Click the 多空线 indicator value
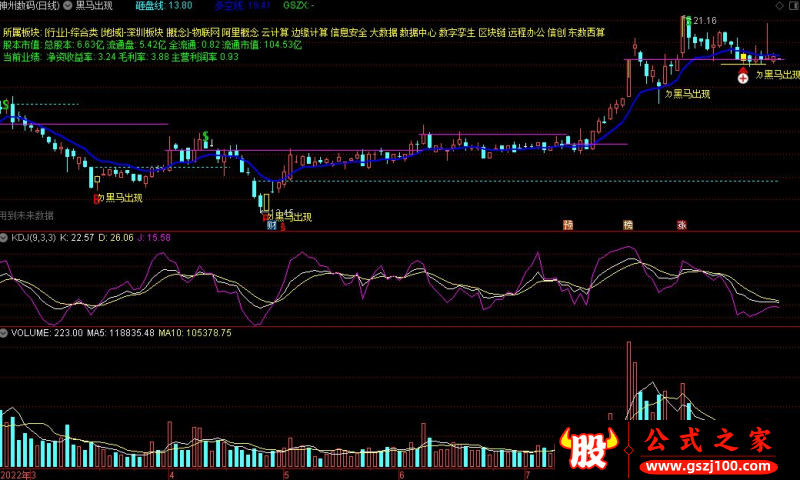Viewport: 800px width, 480px height. pyautogui.click(x=242, y=6)
